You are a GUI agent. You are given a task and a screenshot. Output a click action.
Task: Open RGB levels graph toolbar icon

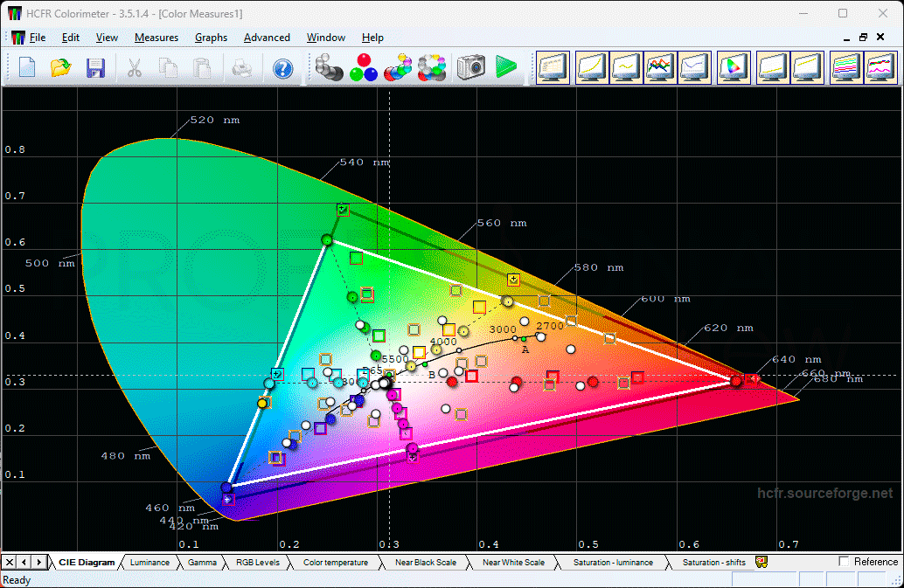tap(660, 67)
